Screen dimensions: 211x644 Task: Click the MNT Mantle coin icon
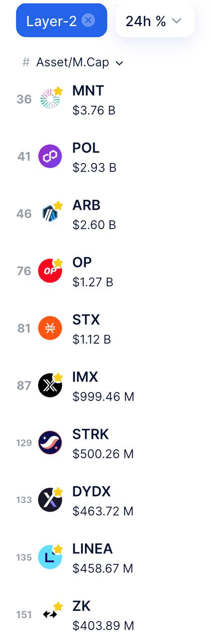(50, 99)
